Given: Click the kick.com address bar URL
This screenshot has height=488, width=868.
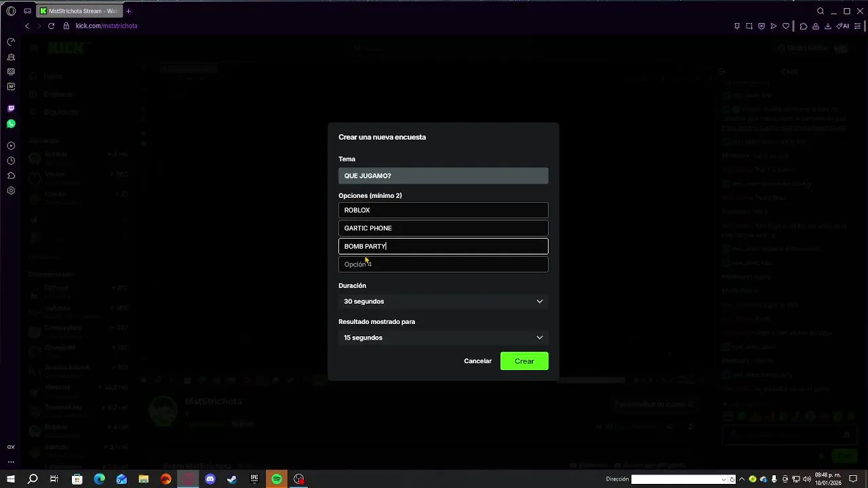Looking at the screenshot, I should (x=106, y=26).
